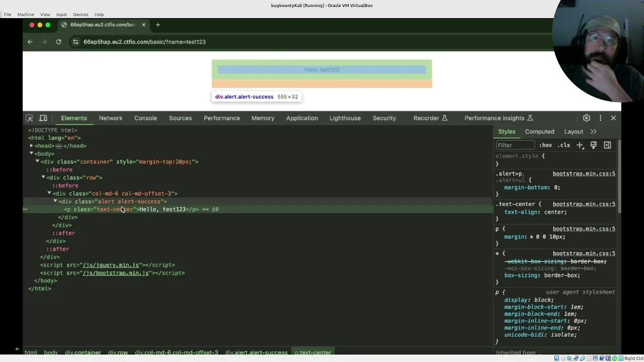Close the DevTools panel

tap(613, 118)
